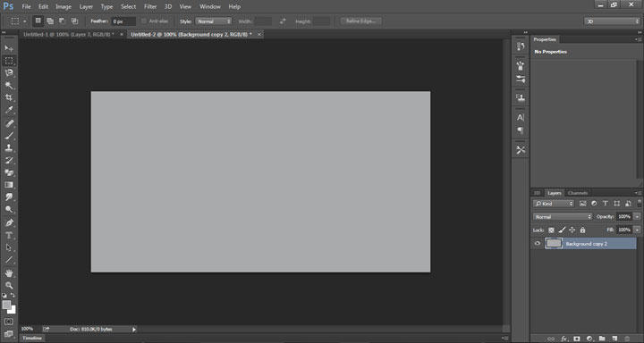Switch to the Untitled-1 document tab

point(69,35)
